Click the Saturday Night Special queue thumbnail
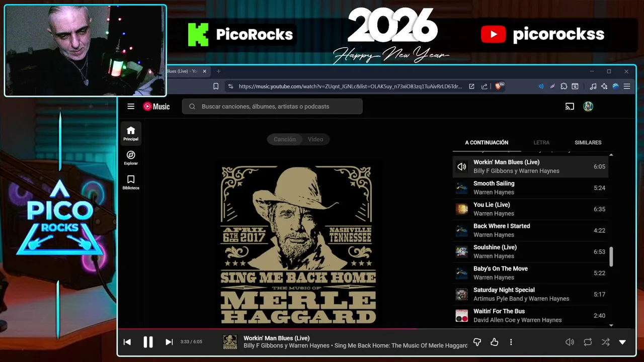 click(461, 294)
